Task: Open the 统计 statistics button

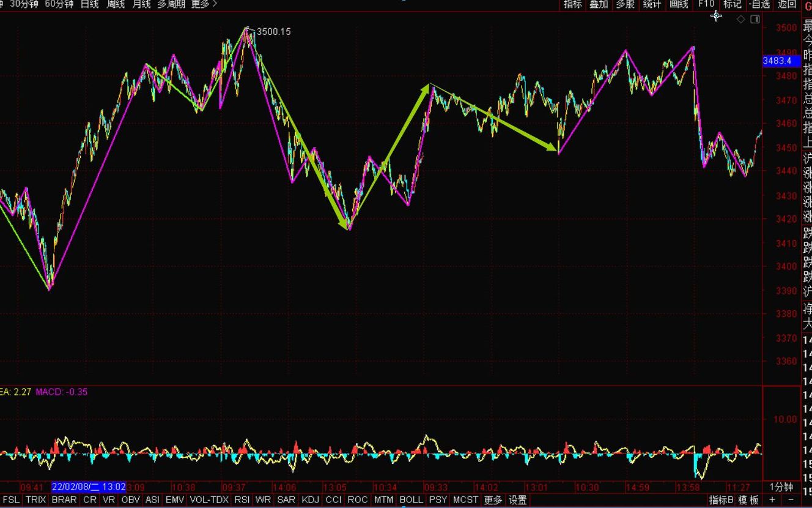Action: click(x=652, y=4)
